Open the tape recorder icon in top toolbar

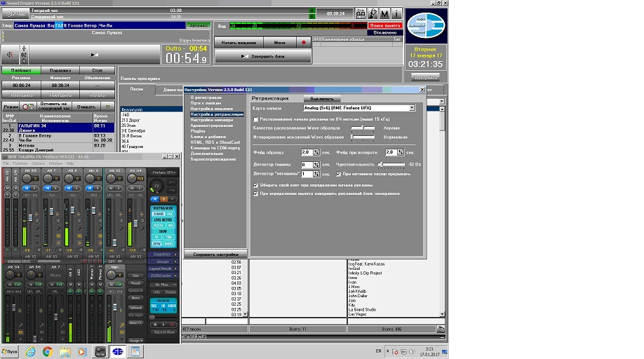click(360, 13)
